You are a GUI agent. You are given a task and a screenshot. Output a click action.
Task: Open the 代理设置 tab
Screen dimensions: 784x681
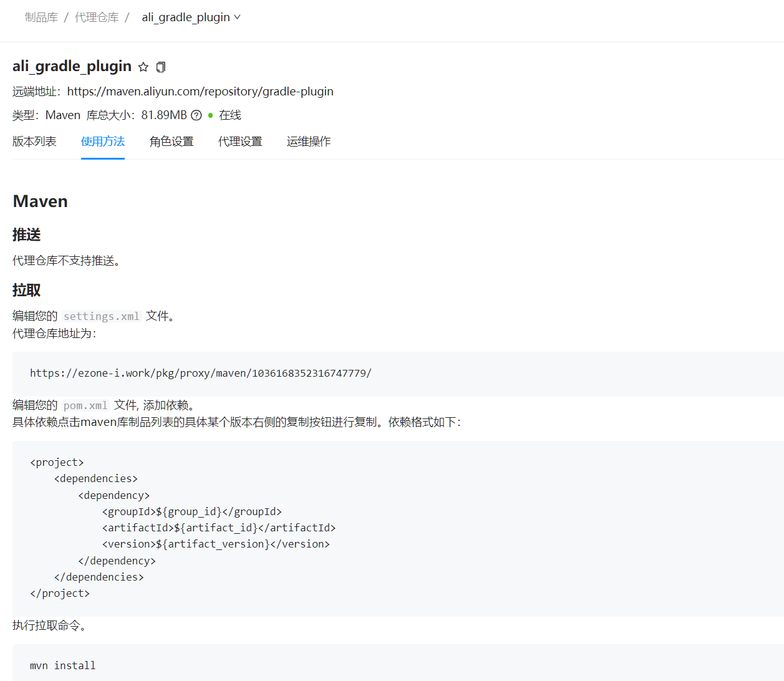[240, 142]
